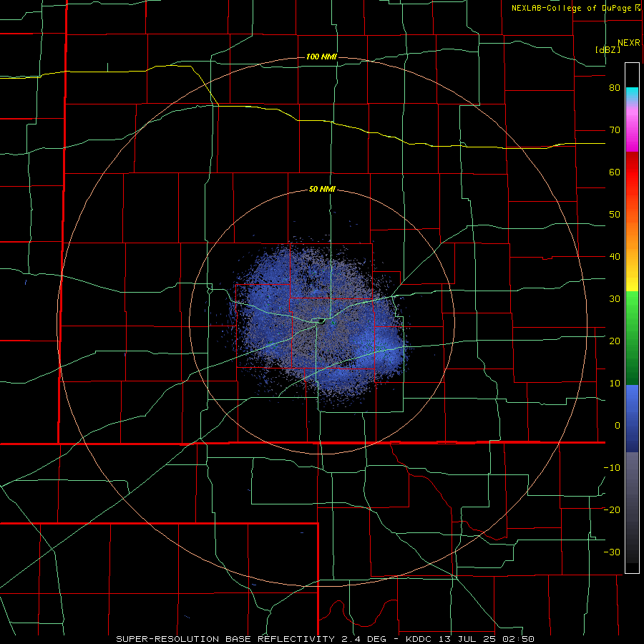Click the 30 value on the dBZ scale
This screenshot has height=644, width=644.
615,298
